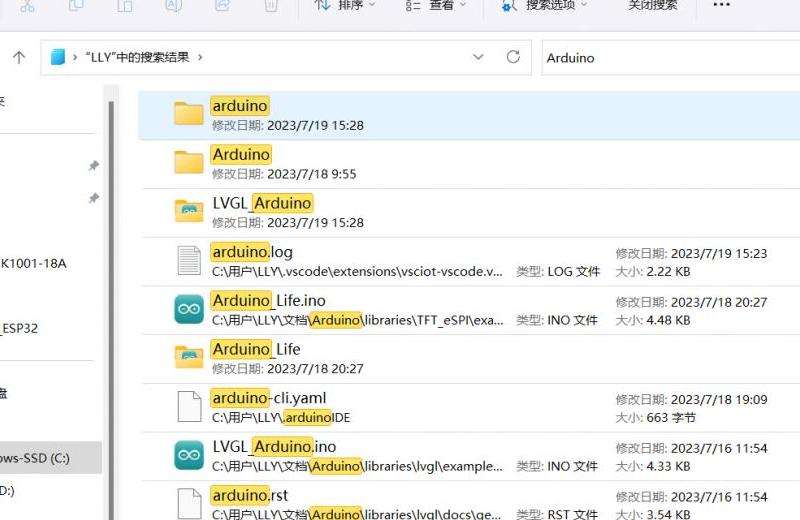The width and height of the screenshot is (800, 520).
Task: Focus the search box containing Arduino
Action: (670, 58)
